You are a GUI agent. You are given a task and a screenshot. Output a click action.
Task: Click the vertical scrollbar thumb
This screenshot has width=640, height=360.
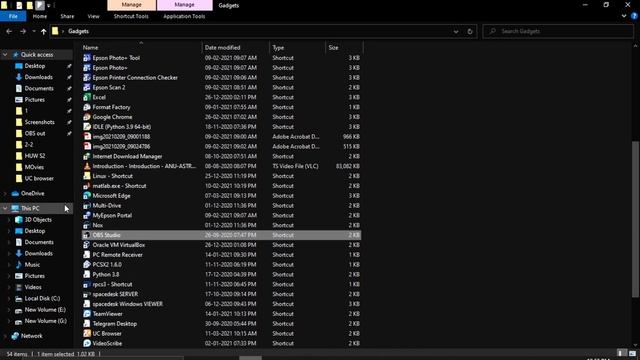(x=635, y=219)
